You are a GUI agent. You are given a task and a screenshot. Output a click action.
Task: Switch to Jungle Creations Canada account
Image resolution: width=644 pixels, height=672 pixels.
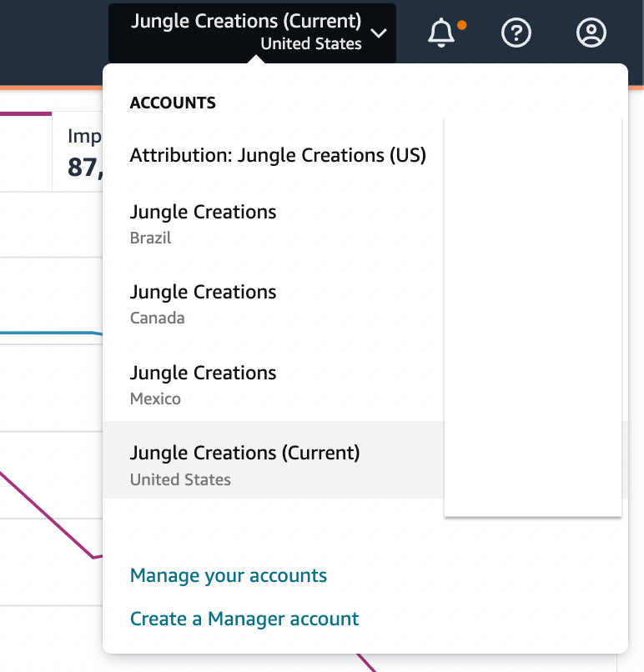click(x=273, y=304)
